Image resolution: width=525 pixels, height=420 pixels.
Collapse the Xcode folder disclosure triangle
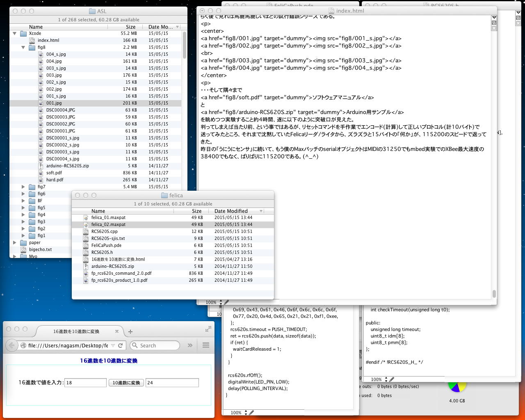(15, 34)
